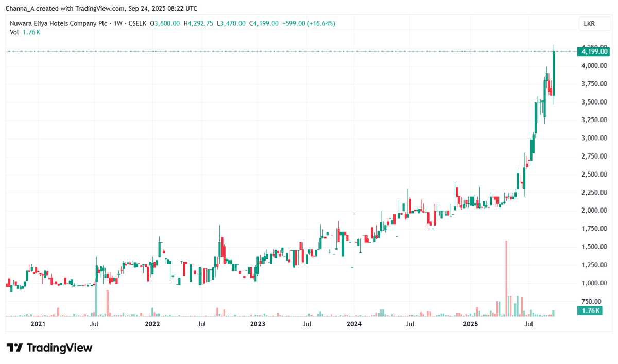Click the 1,000.00 price axis label
The height and width of the screenshot is (364, 618).
coord(594,283)
